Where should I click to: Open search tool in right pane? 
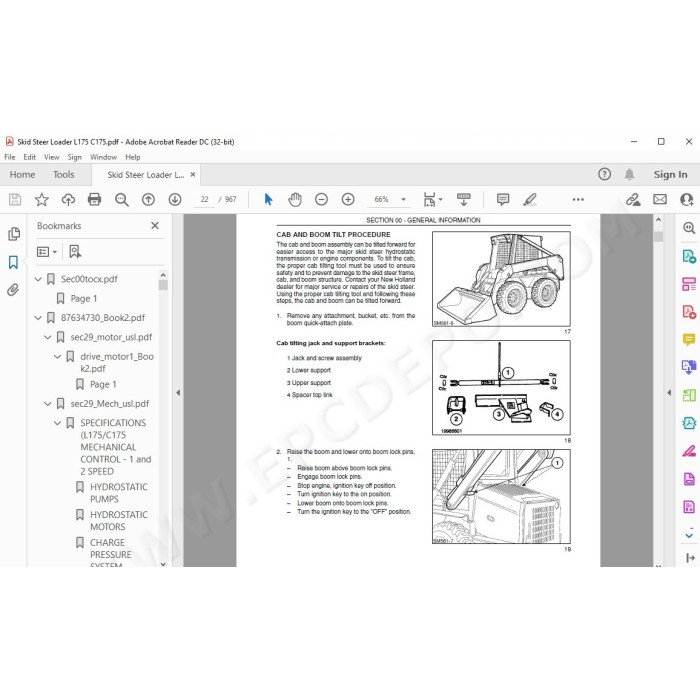pos(689,228)
